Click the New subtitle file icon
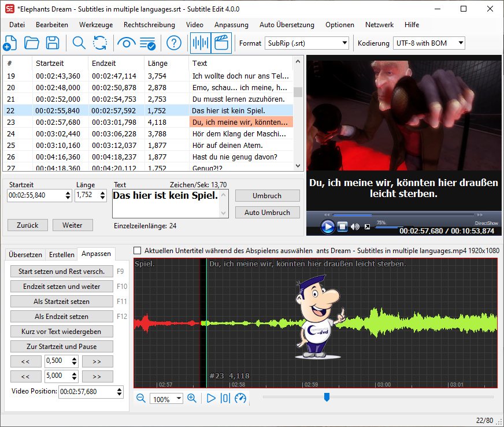The image size is (504, 427). click(10, 43)
